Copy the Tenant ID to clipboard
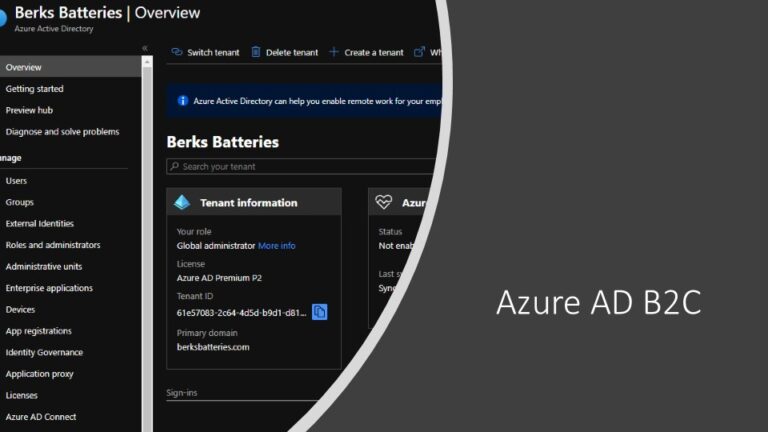Screen dimensions: 768x432 coord(320,312)
